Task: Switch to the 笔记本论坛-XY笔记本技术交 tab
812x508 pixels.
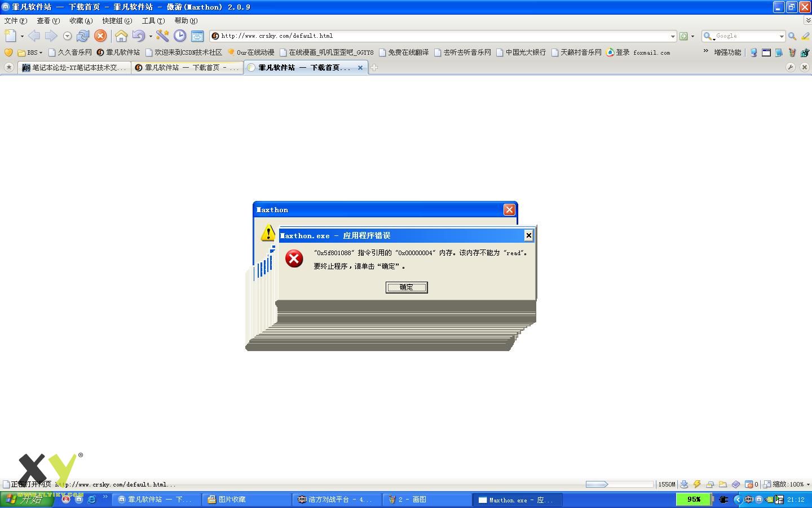Action: pos(74,68)
